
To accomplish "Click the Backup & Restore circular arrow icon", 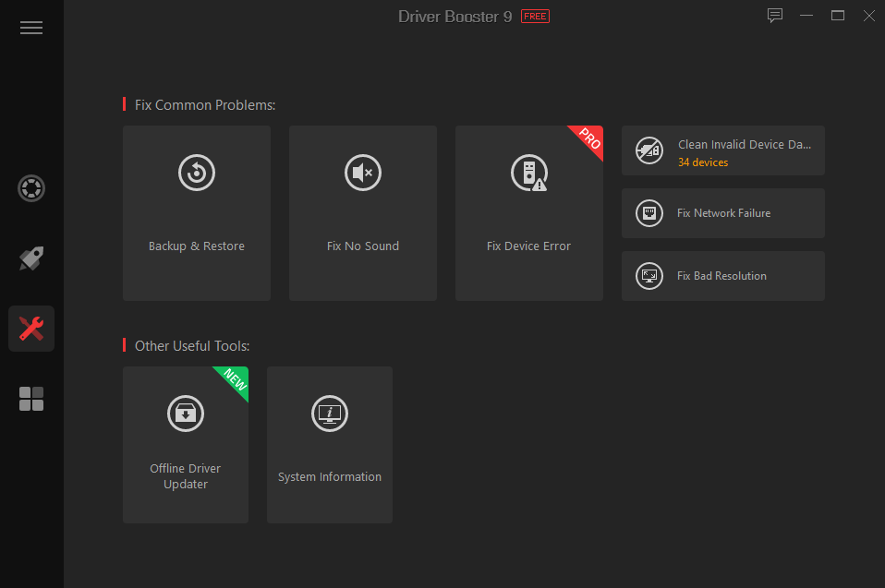I will pos(196,173).
